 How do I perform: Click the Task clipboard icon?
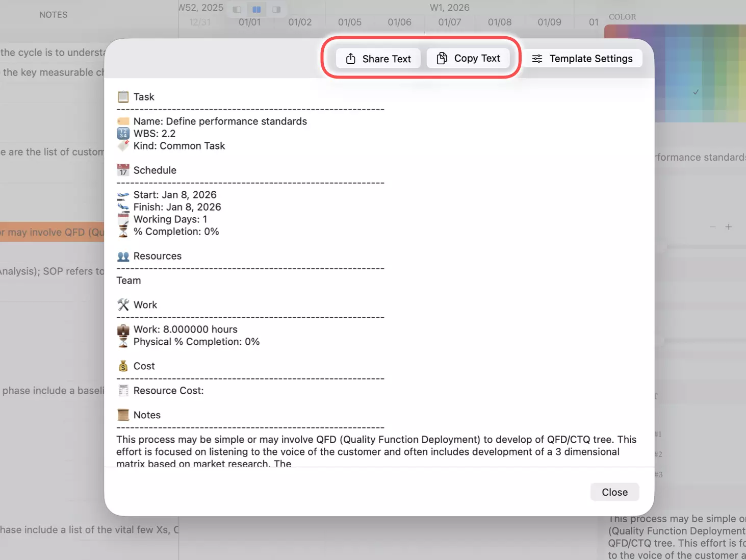[123, 96]
